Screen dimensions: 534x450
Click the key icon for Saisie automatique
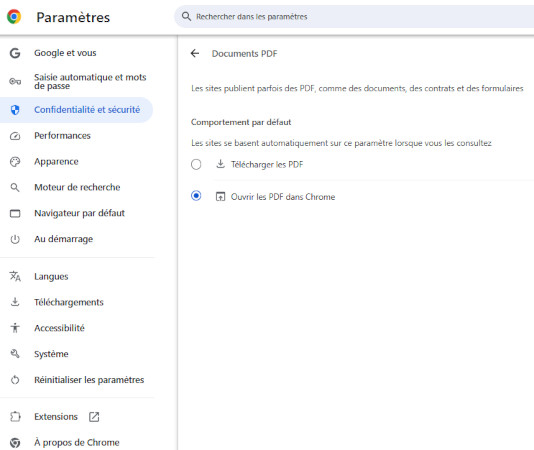15,81
